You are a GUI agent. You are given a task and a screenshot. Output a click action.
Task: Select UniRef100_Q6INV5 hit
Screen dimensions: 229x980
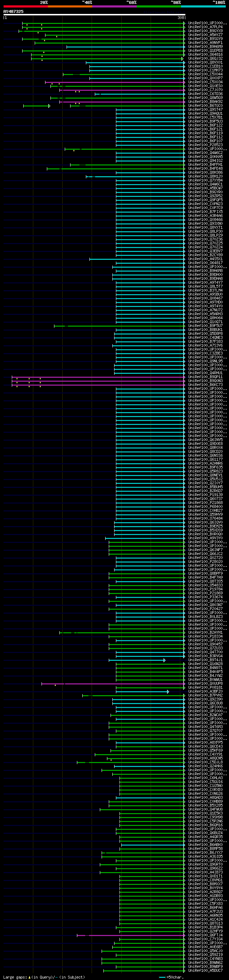click(x=205, y=440)
